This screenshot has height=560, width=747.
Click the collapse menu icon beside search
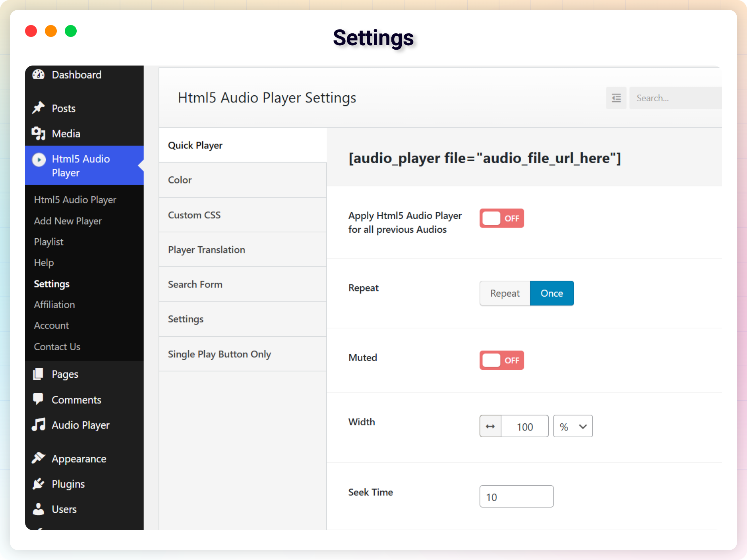tap(616, 98)
